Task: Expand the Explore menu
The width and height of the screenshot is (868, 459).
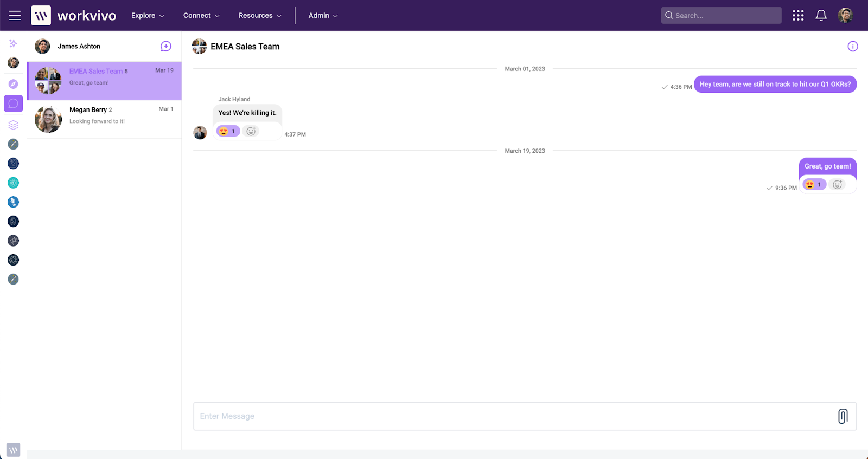Action: 148,16
